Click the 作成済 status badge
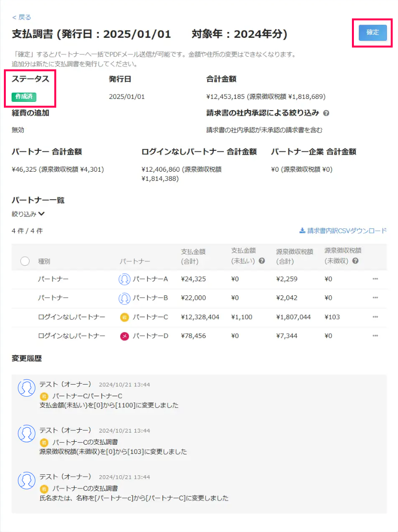Image resolution: width=398 pixels, height=532 pixels. pyautogui.click(x=24, y=97)
